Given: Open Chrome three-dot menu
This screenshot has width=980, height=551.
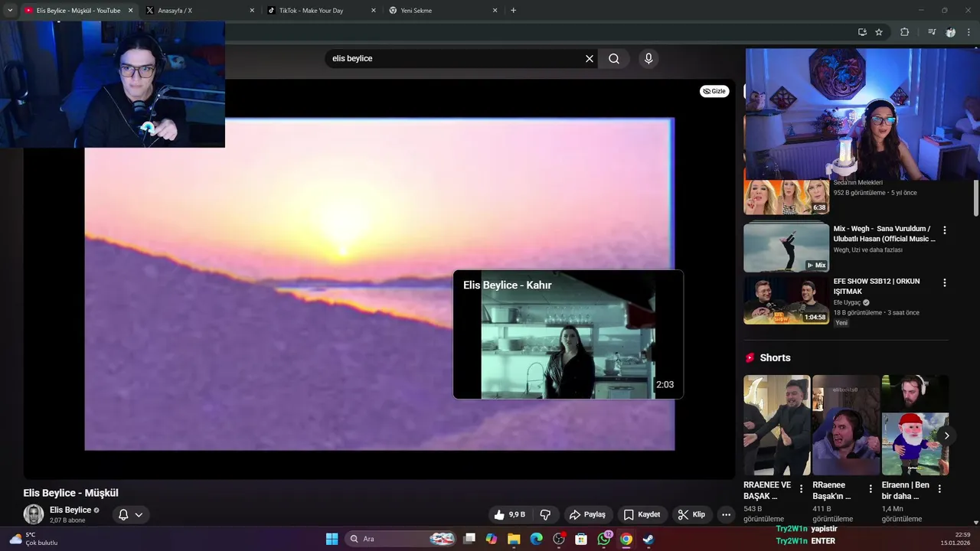Looking at the screenshot, I should tap(969, 32).
